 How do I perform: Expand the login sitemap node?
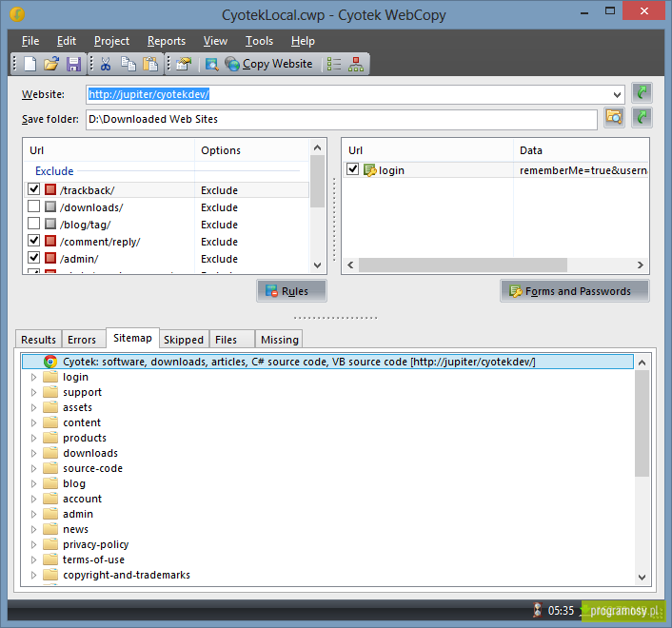34,378
